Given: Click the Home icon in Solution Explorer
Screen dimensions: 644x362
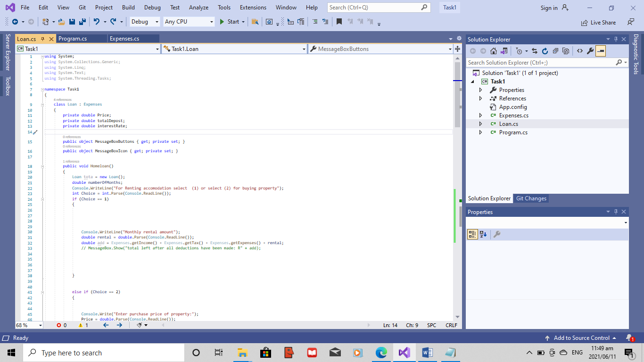Looking at the screenshot, I should click(494, 51).
